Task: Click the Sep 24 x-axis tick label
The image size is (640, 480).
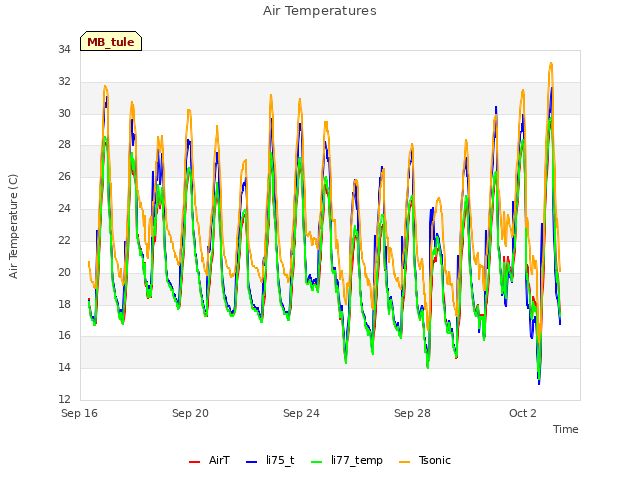Action: coord(301,413)
